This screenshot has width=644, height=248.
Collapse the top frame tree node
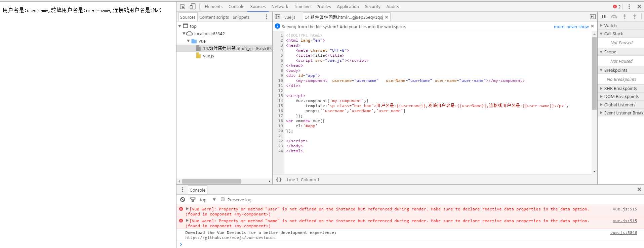coord(179,26)
